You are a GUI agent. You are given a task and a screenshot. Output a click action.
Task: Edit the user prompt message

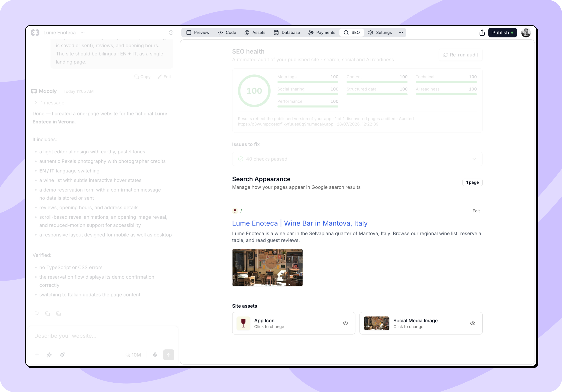pyautogui.click(x=164, y=77)
